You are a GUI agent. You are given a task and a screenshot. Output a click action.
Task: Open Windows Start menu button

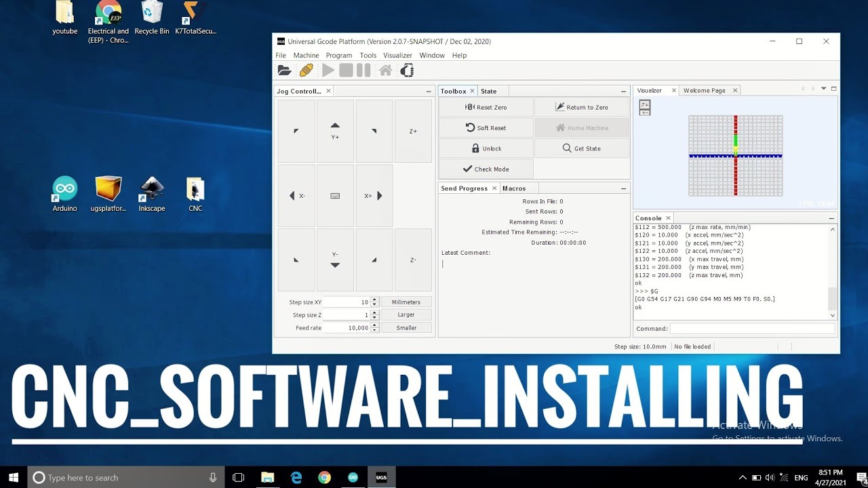14,477
